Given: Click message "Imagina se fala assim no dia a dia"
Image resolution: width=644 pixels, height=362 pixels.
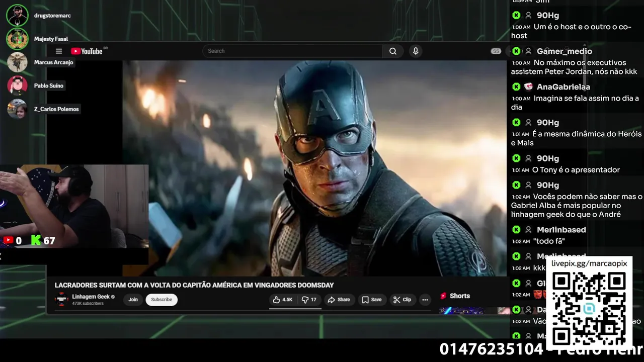Looking at the screenshot, I should click(575, 103).
